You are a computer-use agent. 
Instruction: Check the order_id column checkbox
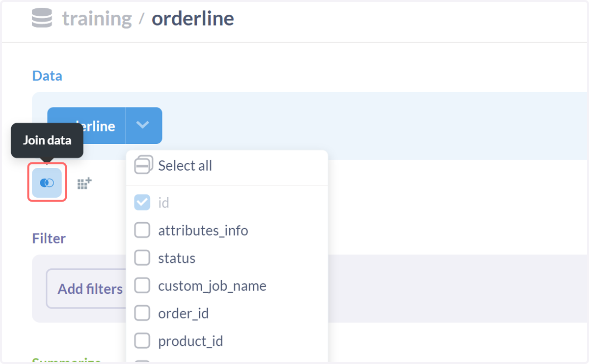pos(142,313)
